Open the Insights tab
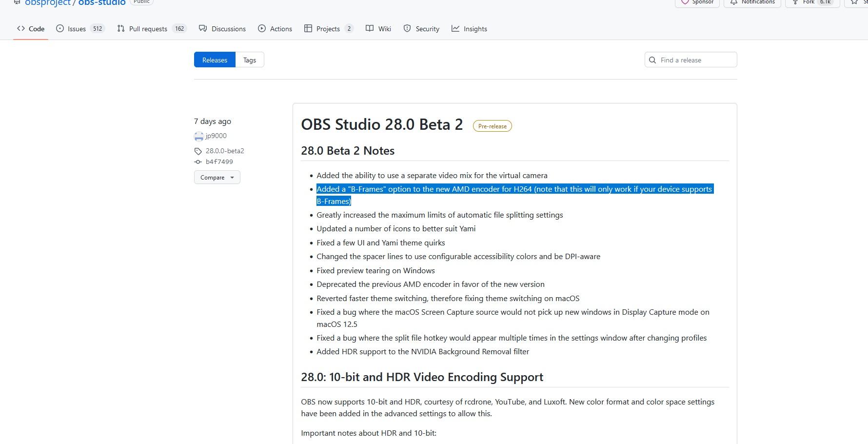This screenshot has height=444, width=868. pyautogui.click(x=469, y=29)
